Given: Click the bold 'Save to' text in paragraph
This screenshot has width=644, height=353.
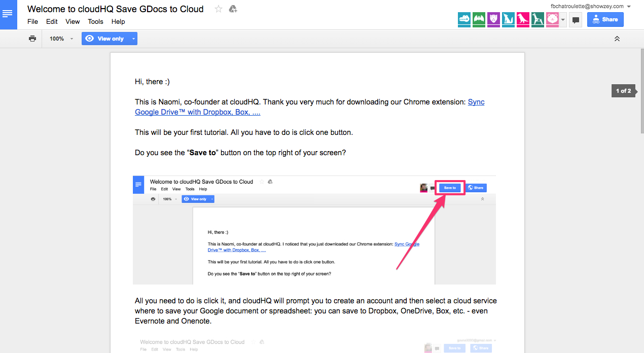Looking at the screenshot, I should tap(203, 152).
